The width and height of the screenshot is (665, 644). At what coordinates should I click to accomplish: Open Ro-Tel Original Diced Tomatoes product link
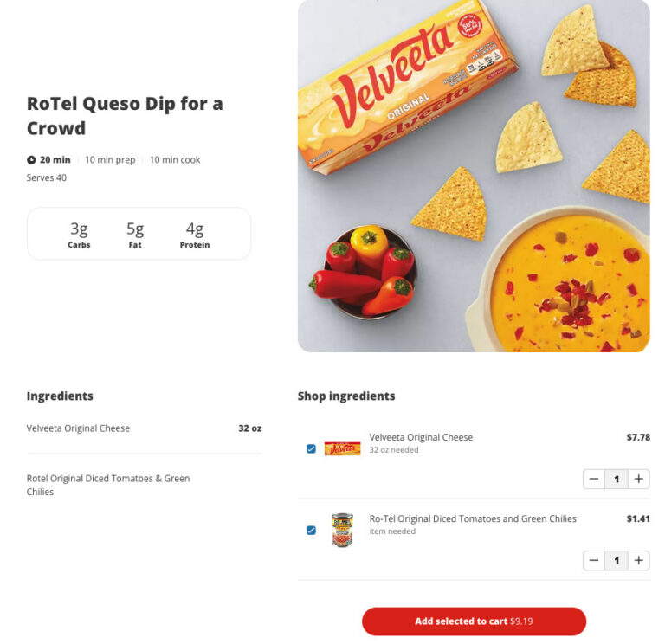473,518
